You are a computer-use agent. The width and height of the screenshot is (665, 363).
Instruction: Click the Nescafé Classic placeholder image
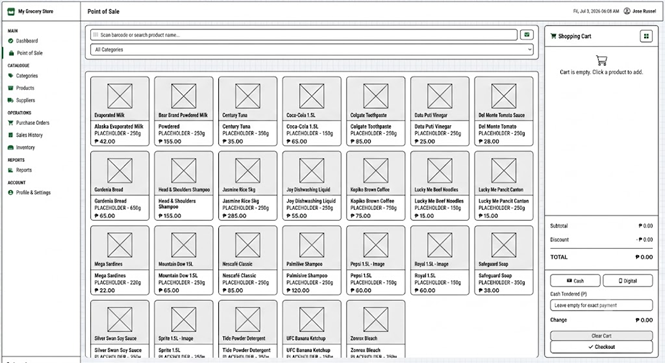(248, 245)
